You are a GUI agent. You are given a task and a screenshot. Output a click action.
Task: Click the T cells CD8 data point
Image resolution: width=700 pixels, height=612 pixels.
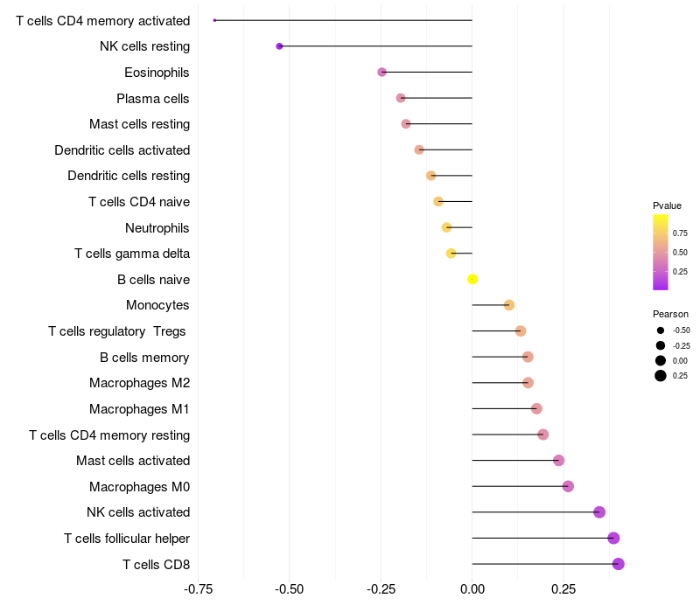(618, 564)
